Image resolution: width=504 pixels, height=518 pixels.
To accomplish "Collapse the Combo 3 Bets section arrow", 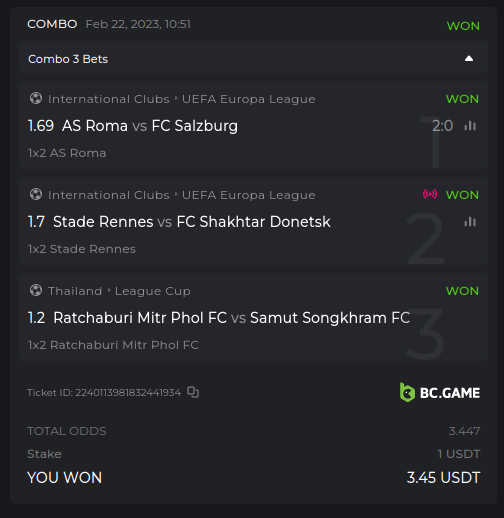I will (x=469, y=59).
